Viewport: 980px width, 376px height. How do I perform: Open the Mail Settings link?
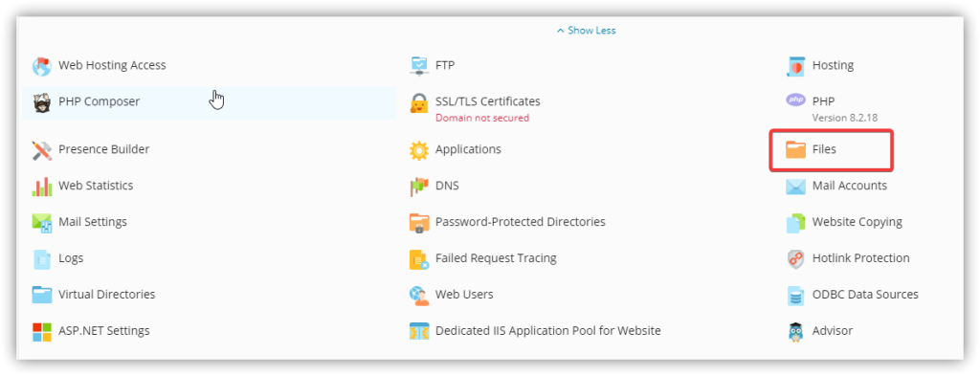(93, 222)
